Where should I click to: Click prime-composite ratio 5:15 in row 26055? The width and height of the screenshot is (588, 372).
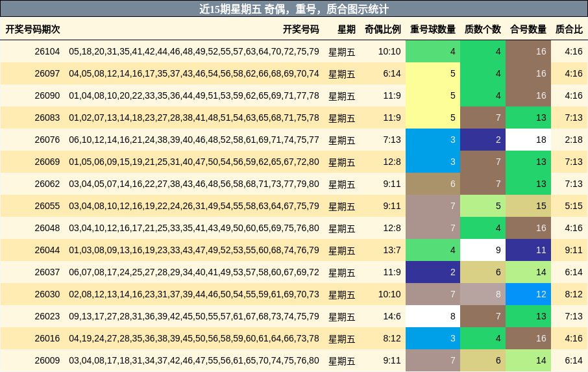(x=574, y=206)
